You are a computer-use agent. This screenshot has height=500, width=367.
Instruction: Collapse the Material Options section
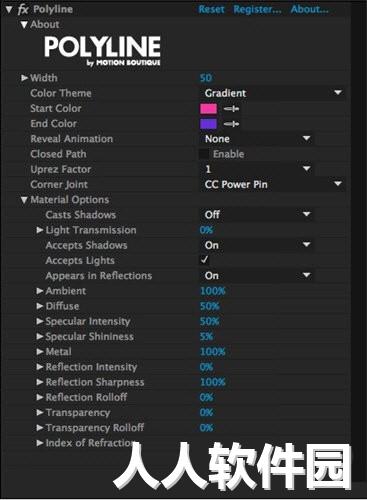click(24, 200)
